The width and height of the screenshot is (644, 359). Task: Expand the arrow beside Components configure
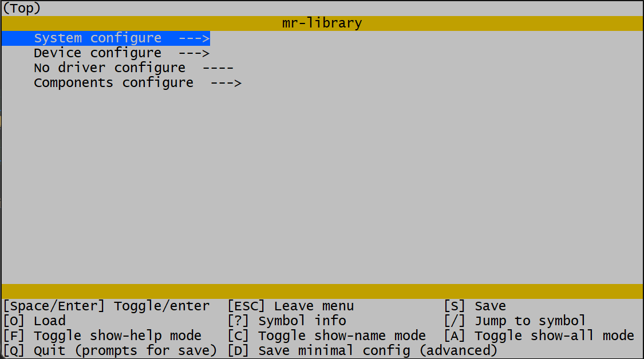226,83
